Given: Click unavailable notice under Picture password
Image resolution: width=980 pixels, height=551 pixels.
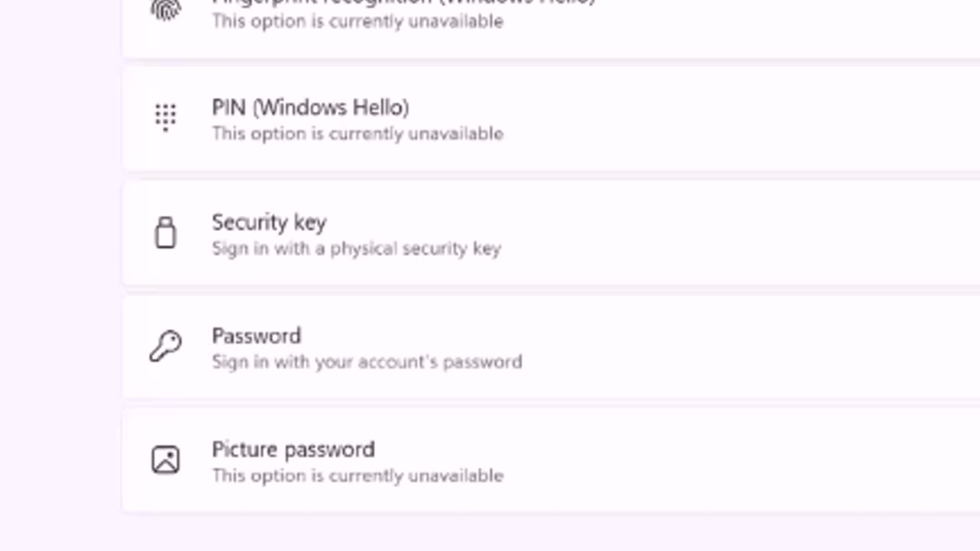Looking at the screenshot, I should coord(358,476).
